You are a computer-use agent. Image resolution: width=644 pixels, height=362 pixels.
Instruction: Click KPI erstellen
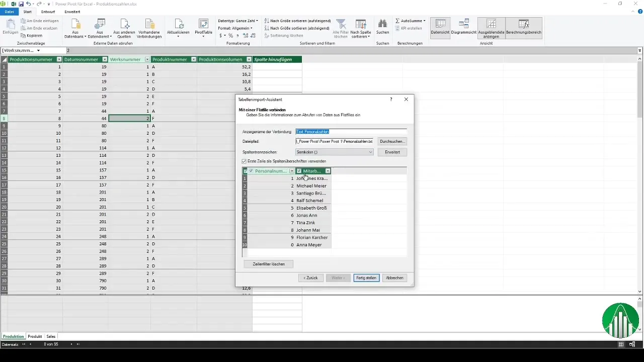pos(409,28)
